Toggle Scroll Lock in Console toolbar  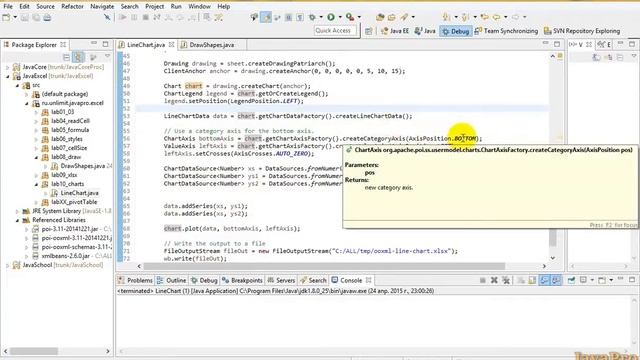[x=532, y=280]
